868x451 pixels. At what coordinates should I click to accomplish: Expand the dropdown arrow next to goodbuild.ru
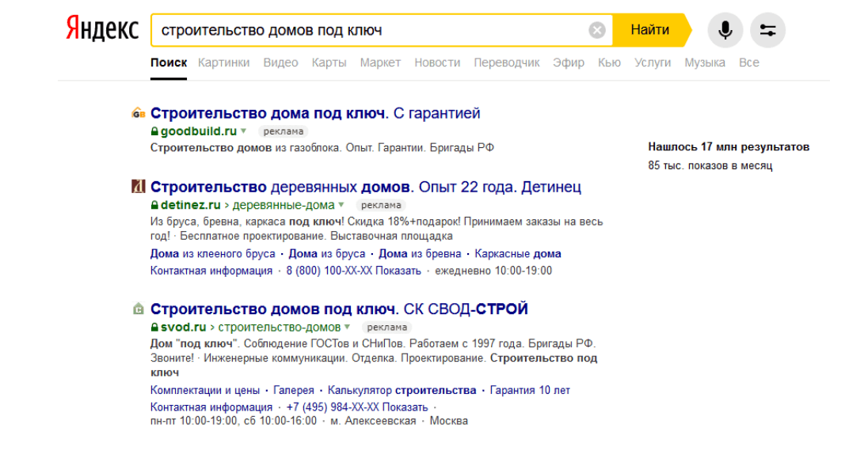point(244,131)
